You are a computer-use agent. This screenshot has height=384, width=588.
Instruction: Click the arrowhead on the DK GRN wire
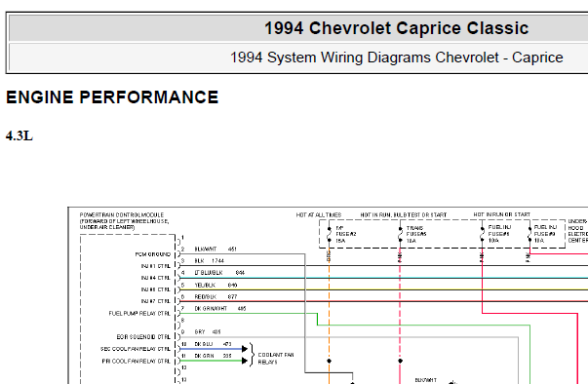tap(245, 361)
